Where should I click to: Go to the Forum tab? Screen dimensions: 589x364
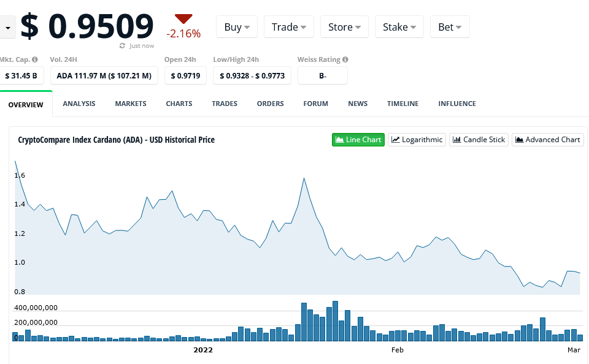click(316, 104)
